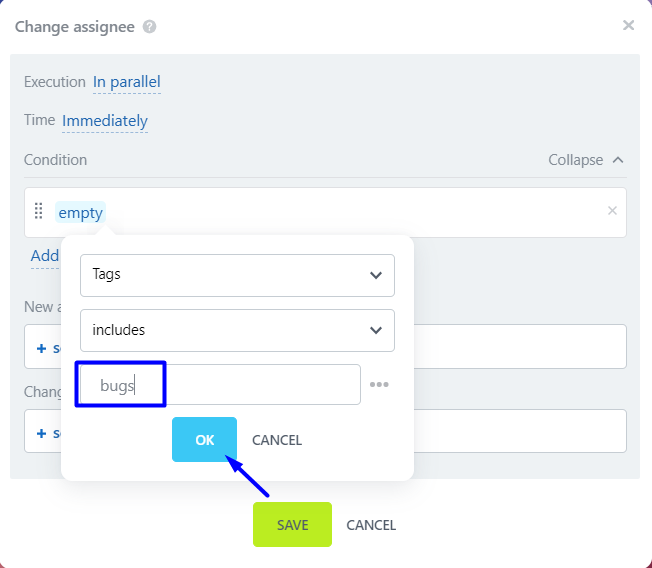The image size is (652, 568).
Task: Click the drag handle on condition row
Action: click(39, 211)
